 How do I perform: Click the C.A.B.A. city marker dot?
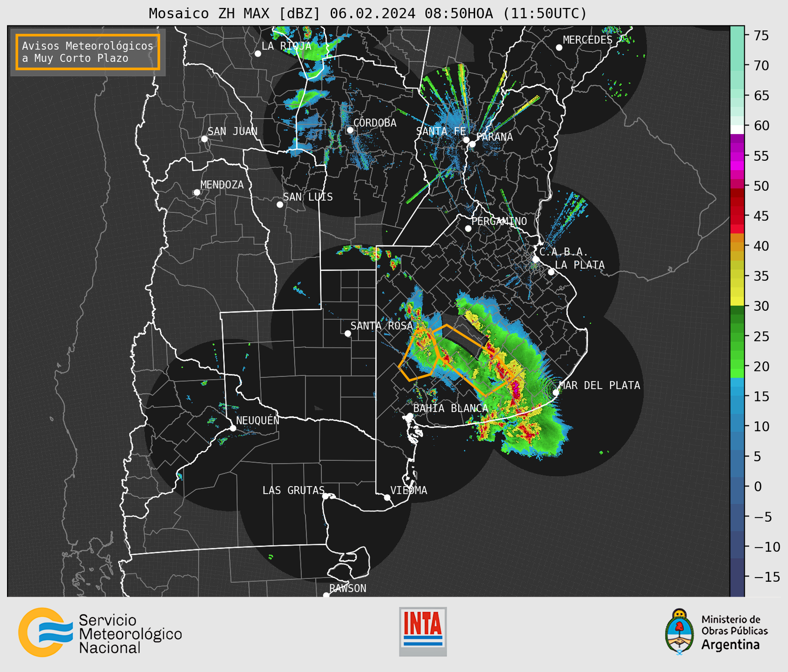click(x=536, y=259)
